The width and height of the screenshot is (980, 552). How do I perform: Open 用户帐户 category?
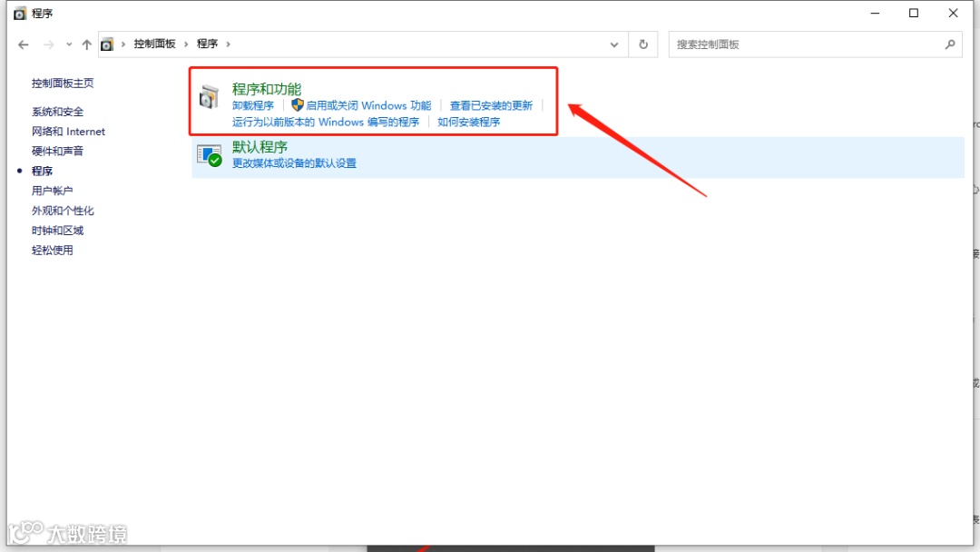click(x=52, y=191)
